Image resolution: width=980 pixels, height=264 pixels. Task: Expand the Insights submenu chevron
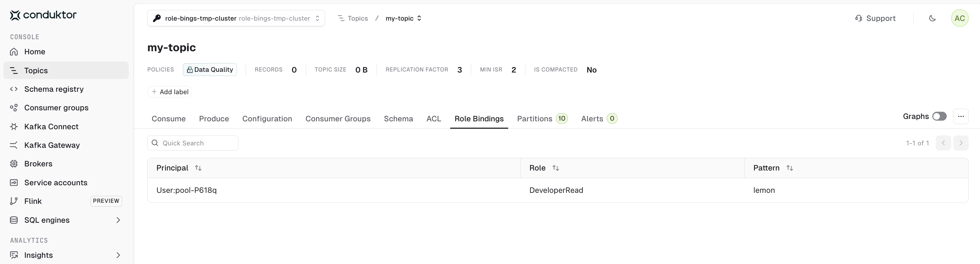click(118, 255)
